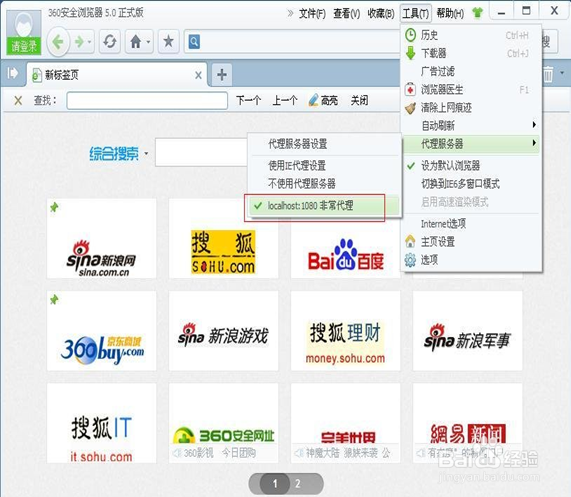This screenshot has width=571, height=497.
Task: Open the 文件(F) menu
Action: tap(312, 13)
